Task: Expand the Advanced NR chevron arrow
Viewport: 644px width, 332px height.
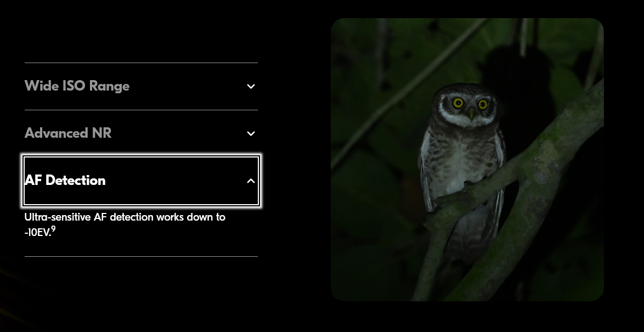Action: pos(251,133)
